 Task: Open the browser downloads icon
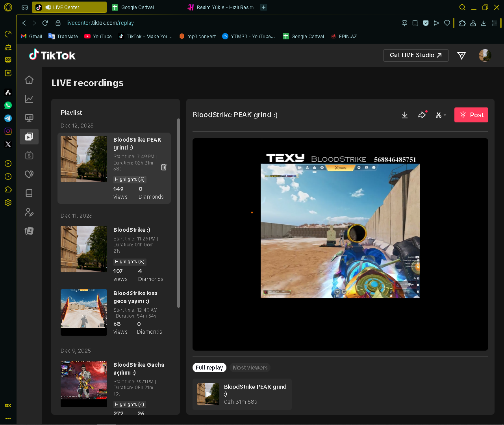484,23
